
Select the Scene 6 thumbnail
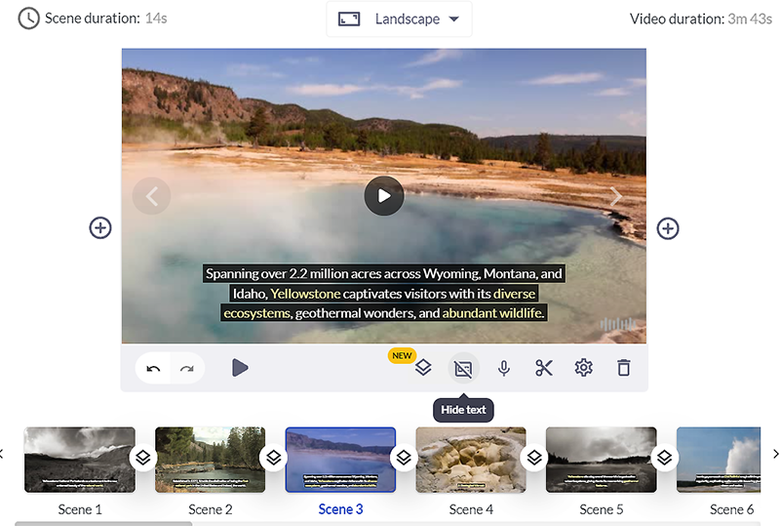point(718,460)
